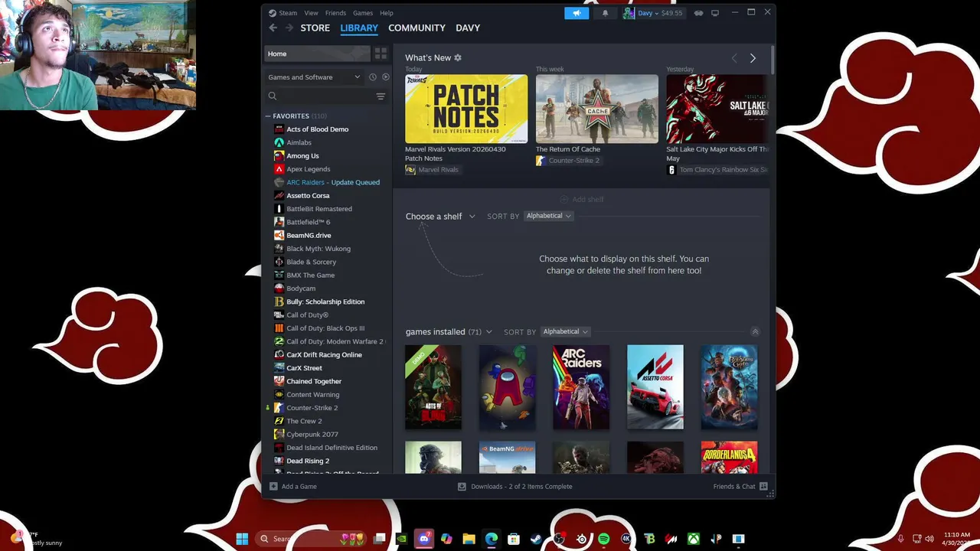Open the Assetto Corsa game cover
Viewport: 980px width, 551px height.
(655, 387)
